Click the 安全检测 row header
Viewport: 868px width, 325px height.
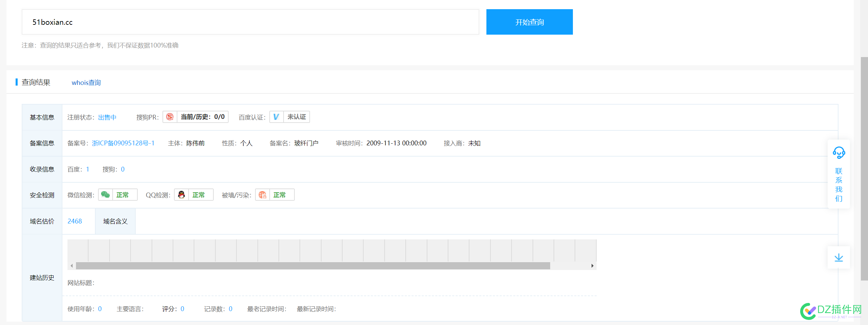coord(42,195)
